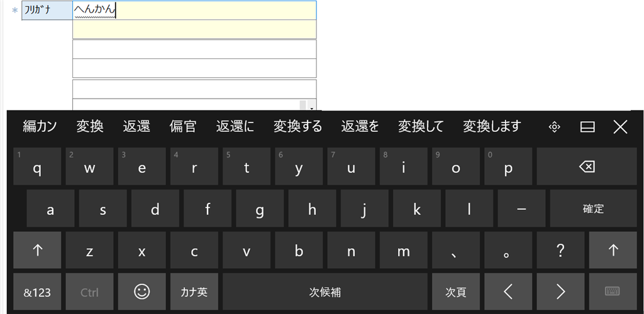Open the partially hidden combo box arrow
This screenshot has height=314, width=644.
click(312, 106)
